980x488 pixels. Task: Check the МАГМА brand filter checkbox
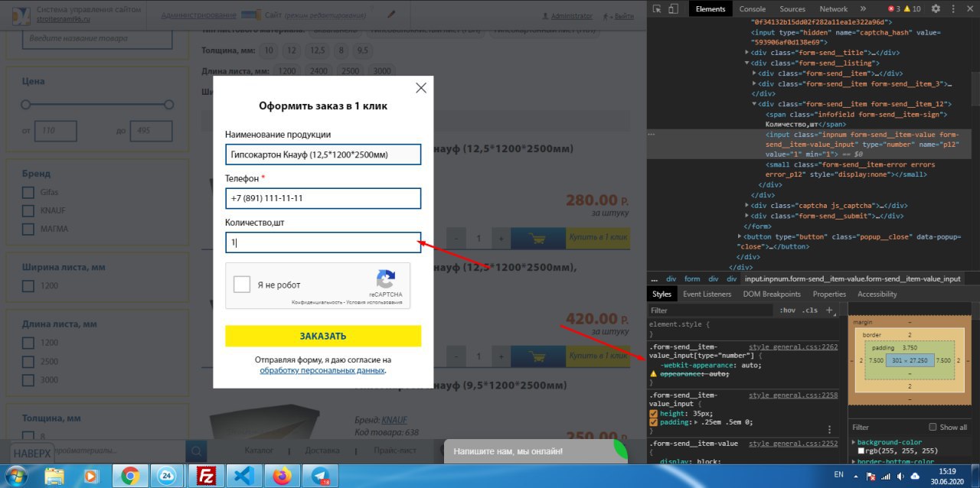[x=28, y=229]
